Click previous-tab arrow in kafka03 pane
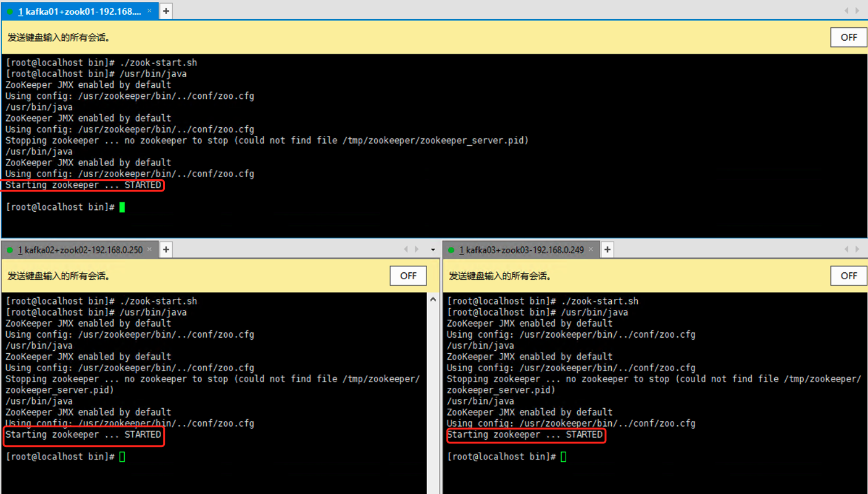This screenshot has height=494, width=868. (846, 249)
